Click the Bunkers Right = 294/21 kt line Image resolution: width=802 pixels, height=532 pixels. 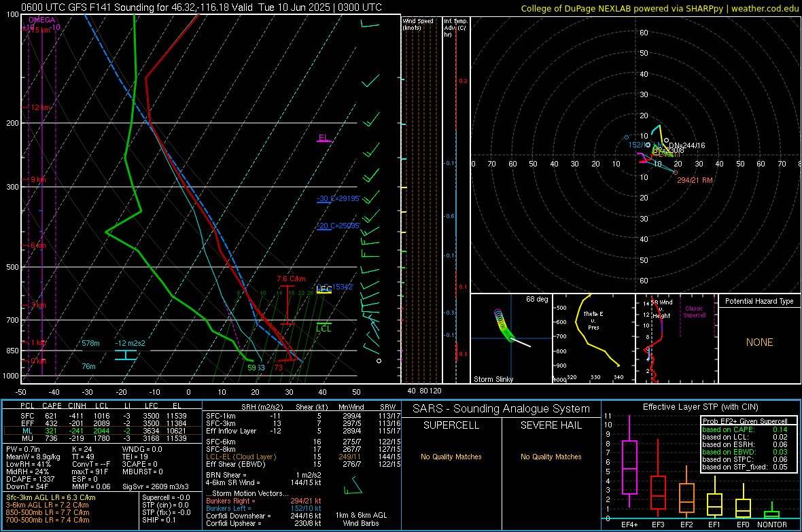(x=264, y=501)
